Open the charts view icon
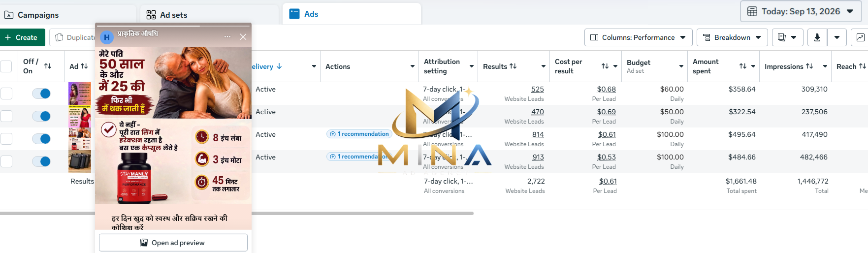 [860, 37]
